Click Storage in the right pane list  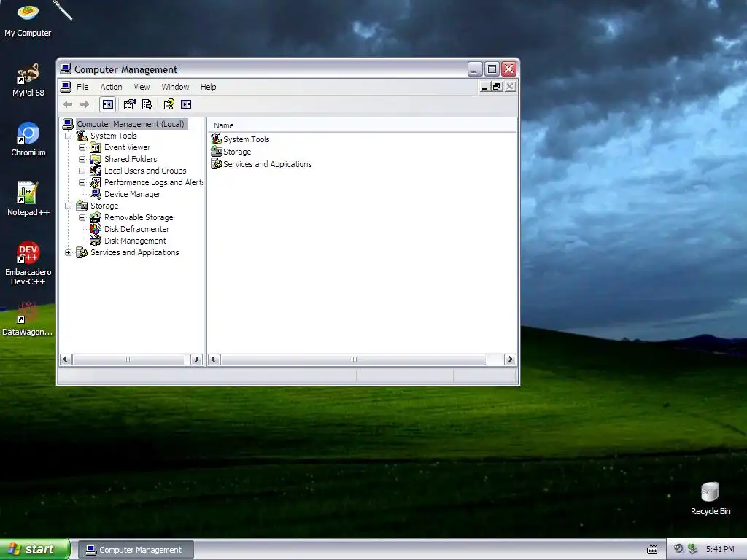point(237,152)
